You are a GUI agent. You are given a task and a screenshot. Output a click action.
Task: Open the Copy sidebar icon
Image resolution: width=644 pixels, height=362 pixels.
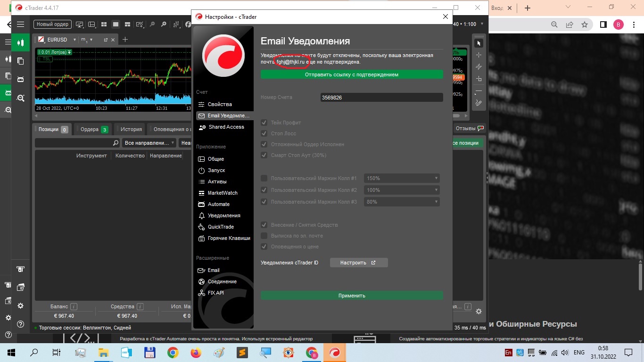[20, 61]
